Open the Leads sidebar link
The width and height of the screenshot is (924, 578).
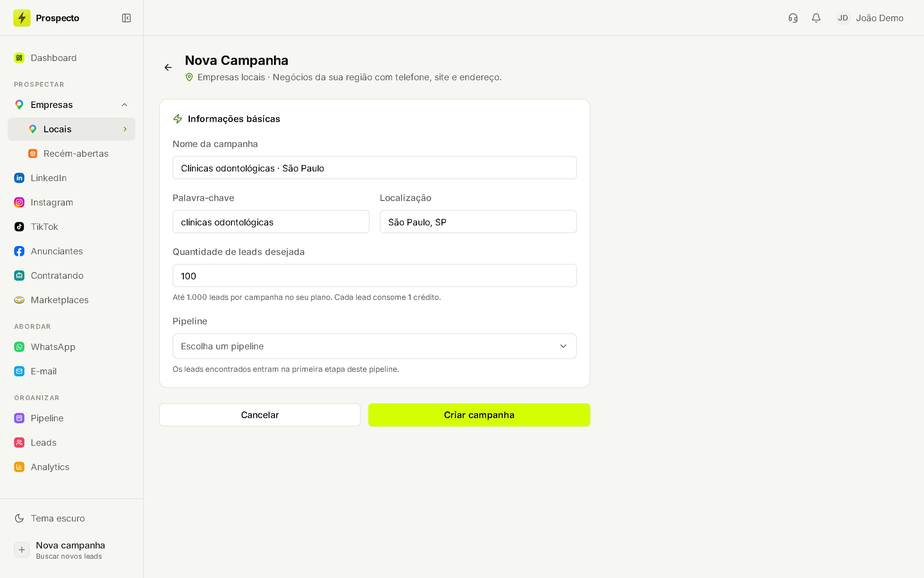pyautogui.click(x=72, y=443)
